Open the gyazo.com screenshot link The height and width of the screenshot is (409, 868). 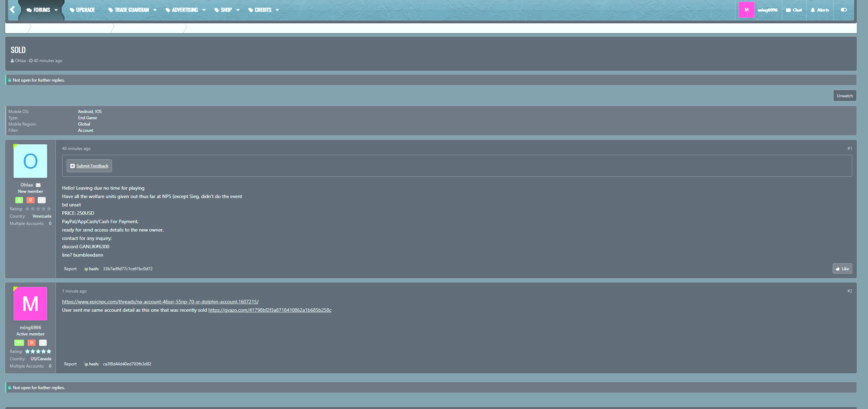tap(270, 310)
